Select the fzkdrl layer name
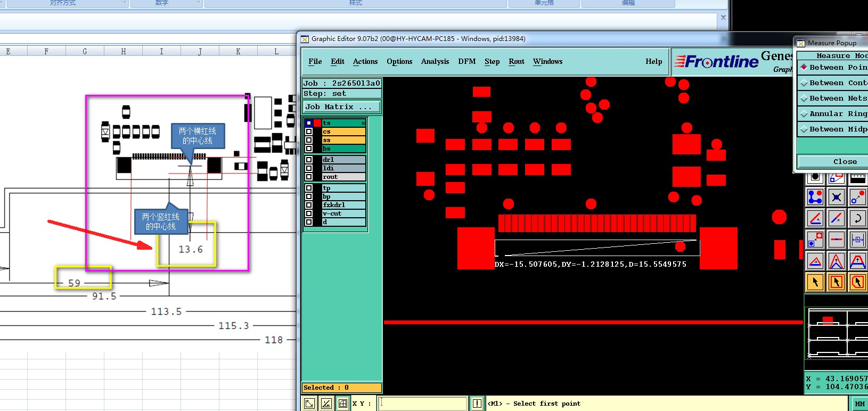 [x=343, y=205]
